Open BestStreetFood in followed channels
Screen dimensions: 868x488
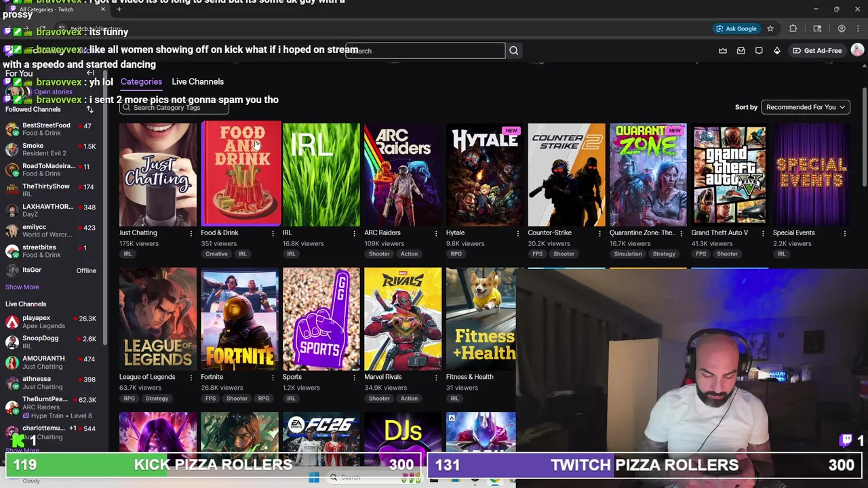pos(51,129)
